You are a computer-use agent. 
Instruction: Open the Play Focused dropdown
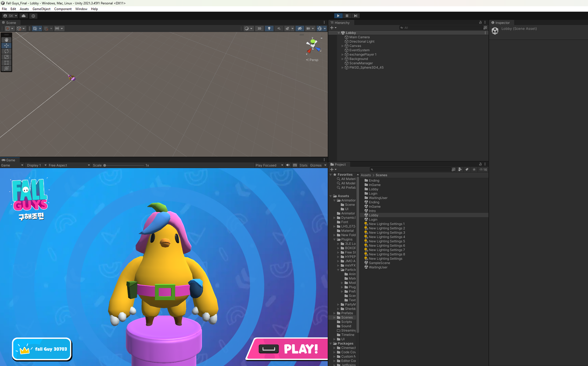[269, 165]
